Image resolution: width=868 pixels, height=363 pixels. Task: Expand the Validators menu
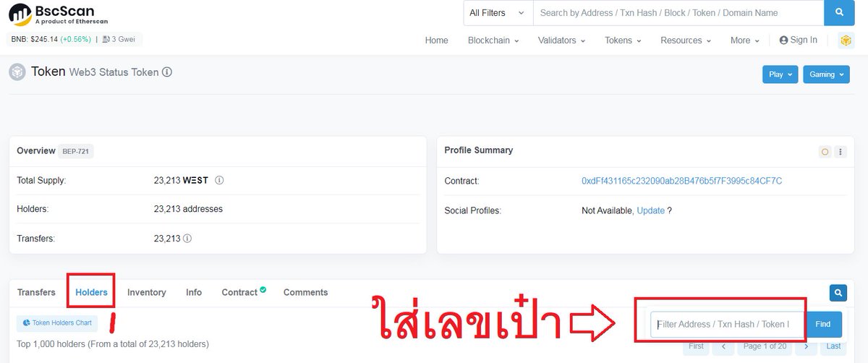click(561, 40)
